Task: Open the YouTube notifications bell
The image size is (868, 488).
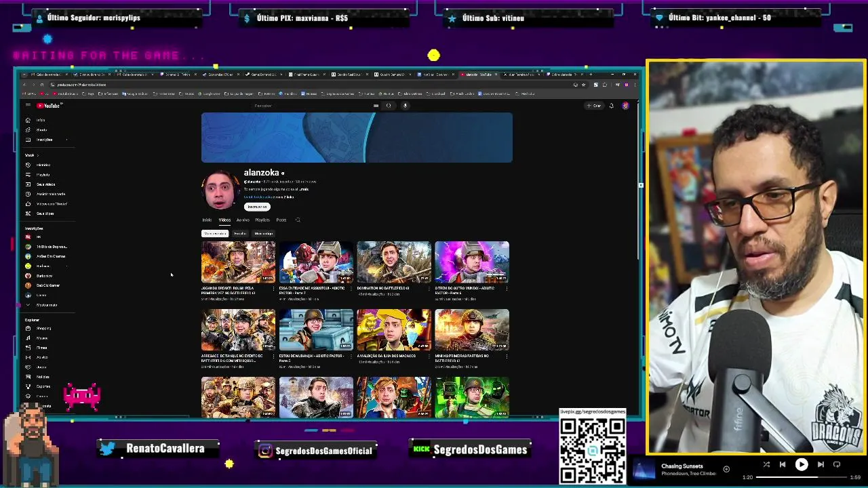Action: [611, 106]
